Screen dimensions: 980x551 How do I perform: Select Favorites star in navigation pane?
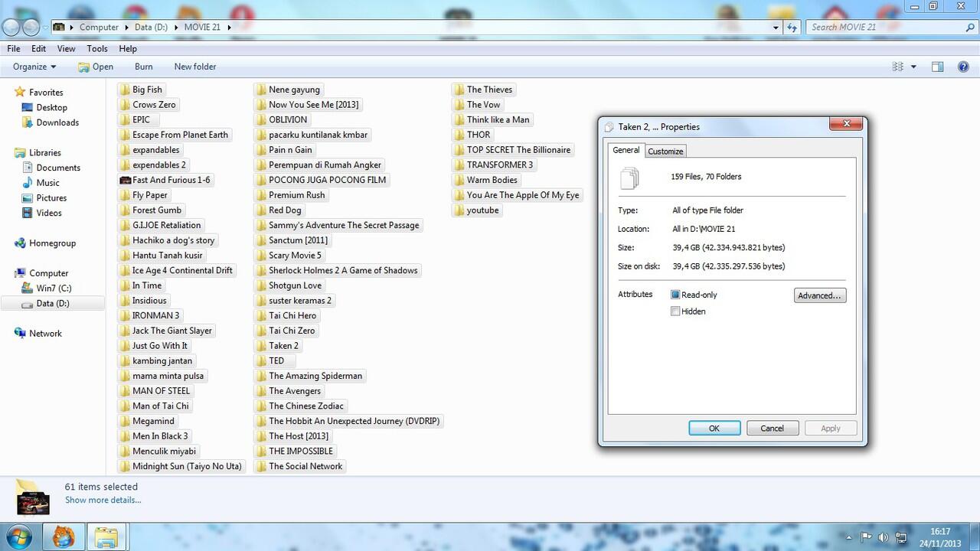click(20, 93)
